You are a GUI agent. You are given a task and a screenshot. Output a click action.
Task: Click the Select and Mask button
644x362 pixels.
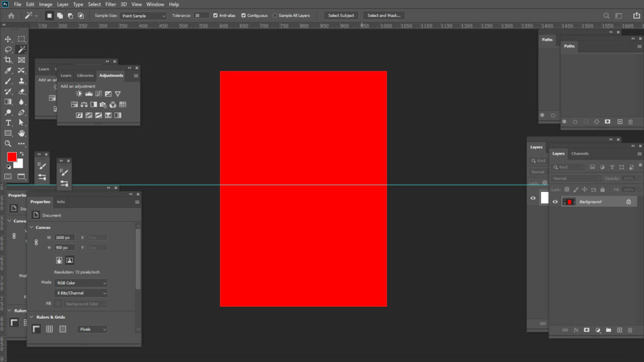click(384, 16)
